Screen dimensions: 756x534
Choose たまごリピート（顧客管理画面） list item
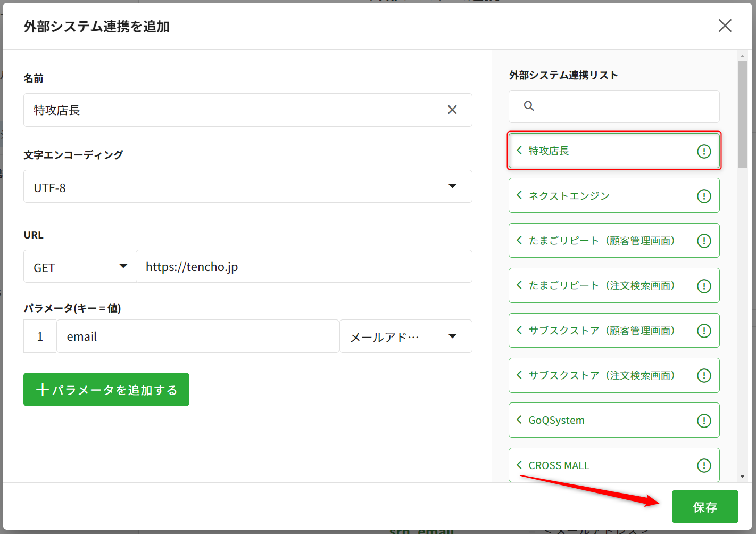pos(601,241)
